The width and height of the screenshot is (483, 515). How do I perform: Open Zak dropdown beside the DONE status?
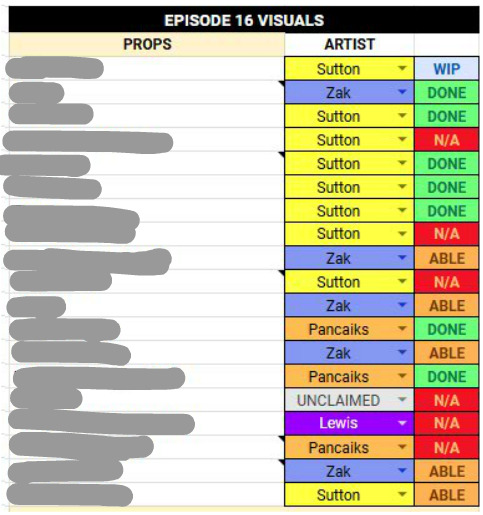(x=402, y=92)
